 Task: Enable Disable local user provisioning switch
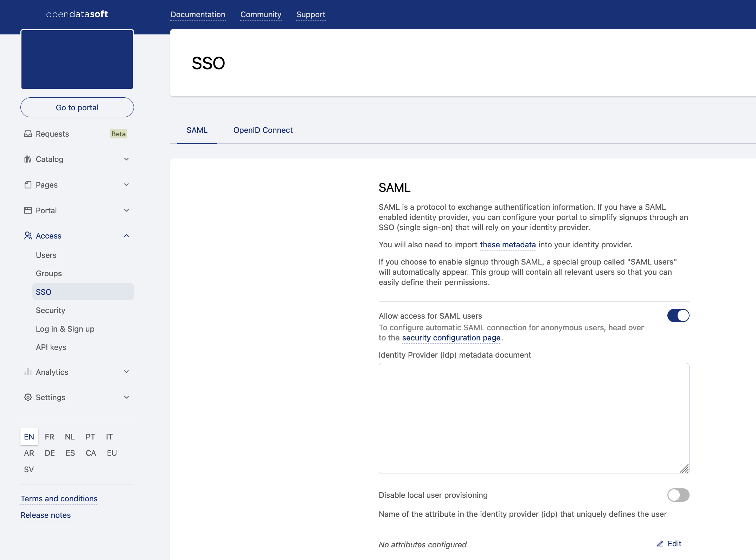[678, 495]
